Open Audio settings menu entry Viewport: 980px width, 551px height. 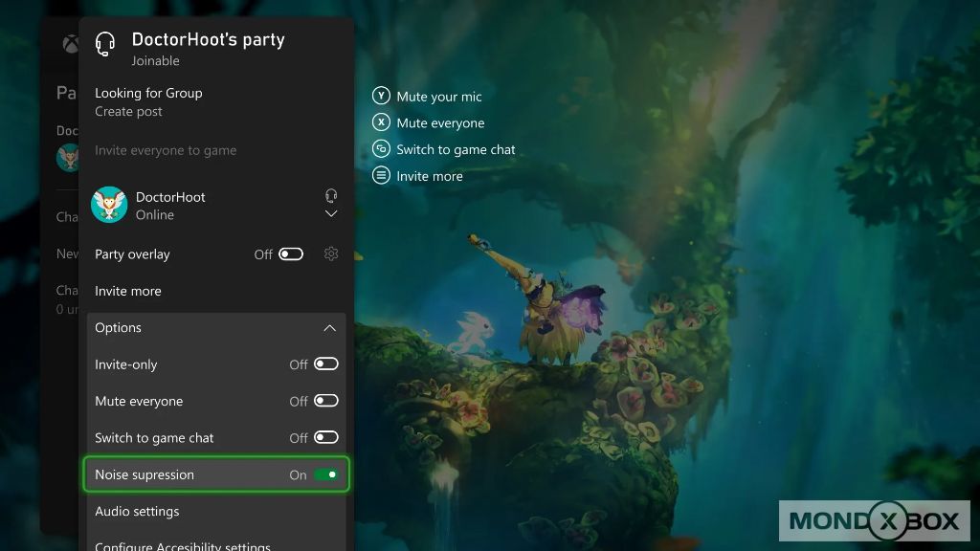click(137, 511)
